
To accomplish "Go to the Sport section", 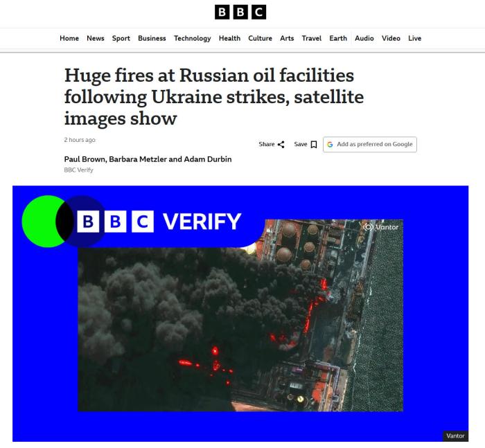I will [x=121, y=38].
